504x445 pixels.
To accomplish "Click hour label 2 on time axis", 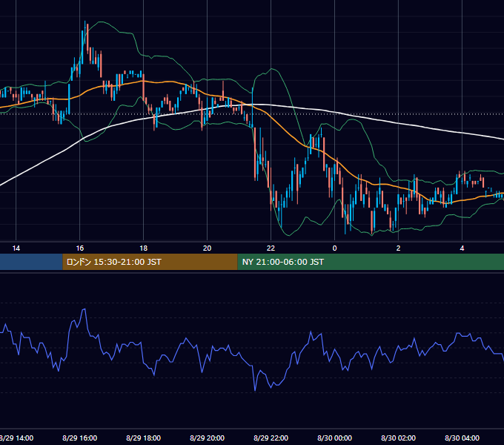I will click(398, 248).
